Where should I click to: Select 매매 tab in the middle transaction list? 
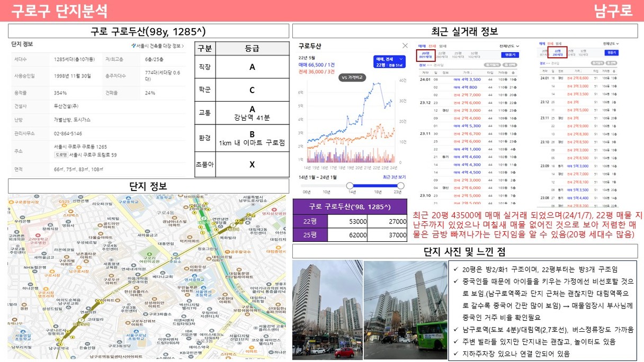(422, 46)
